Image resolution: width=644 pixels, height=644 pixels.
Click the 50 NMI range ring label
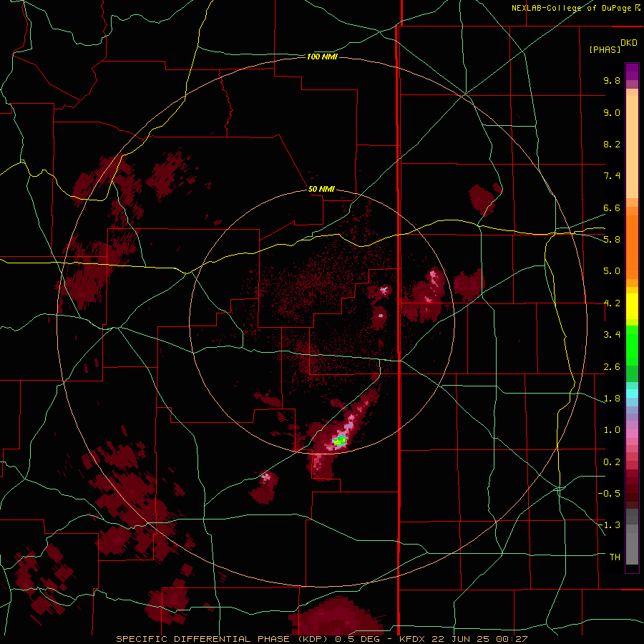pyautogui.click(x=321, y=189)
